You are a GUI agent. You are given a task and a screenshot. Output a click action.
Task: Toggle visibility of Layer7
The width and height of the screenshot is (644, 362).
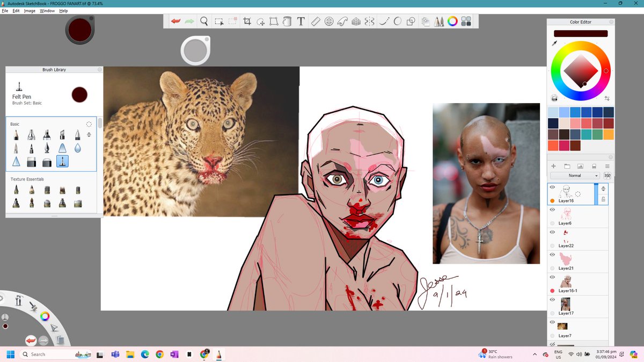point(552,323)
